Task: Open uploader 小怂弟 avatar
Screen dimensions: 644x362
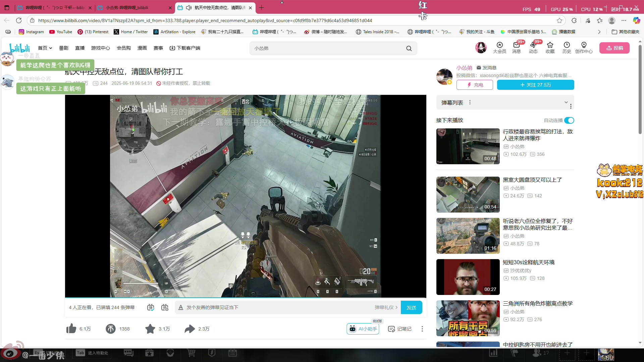Action: pyautogui.click(x=444, y=77)
